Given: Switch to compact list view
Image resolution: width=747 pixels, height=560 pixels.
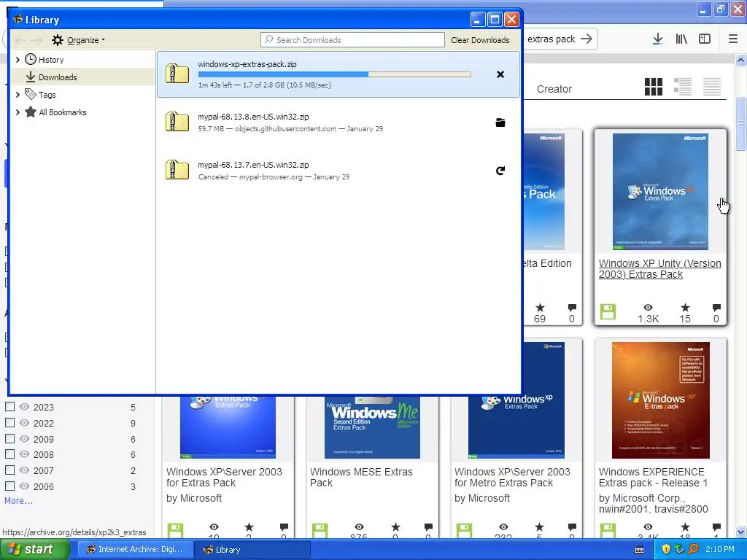Looking at the screenshot, I should click(x=712, y=87).
